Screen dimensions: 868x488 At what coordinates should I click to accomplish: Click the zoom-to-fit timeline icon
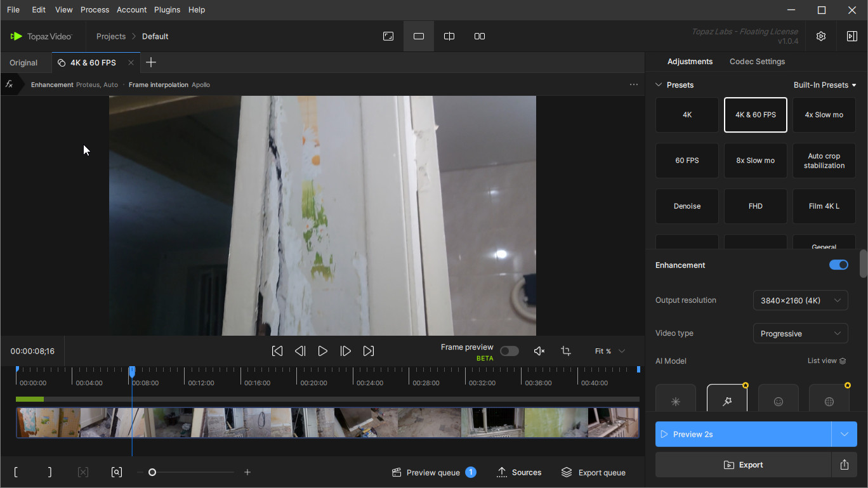pos(117,472)
